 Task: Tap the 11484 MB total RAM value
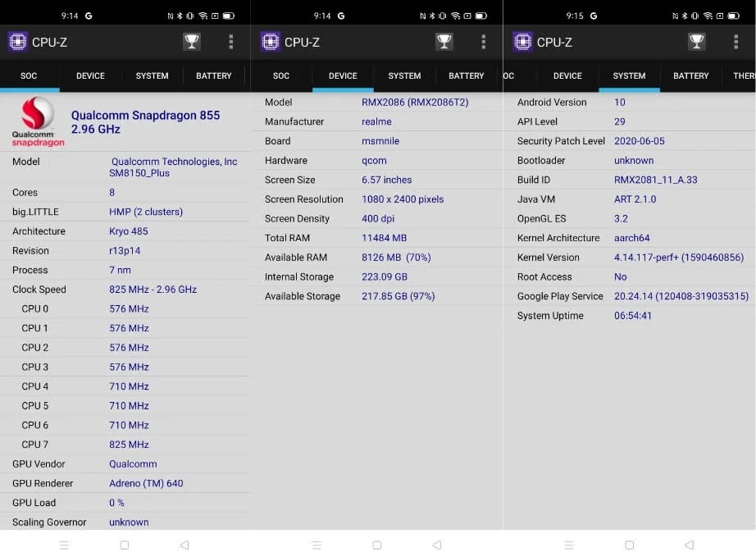tap(385, 238)
